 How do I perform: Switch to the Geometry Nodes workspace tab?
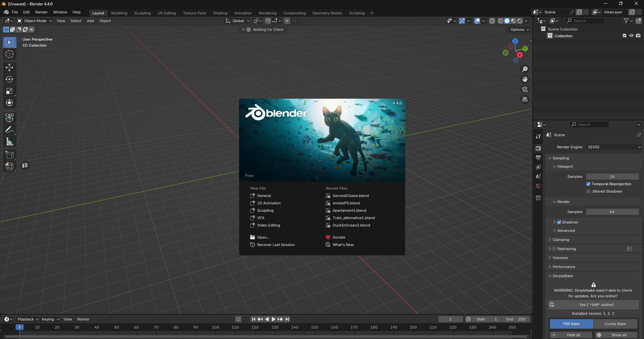tap(327, 13)
